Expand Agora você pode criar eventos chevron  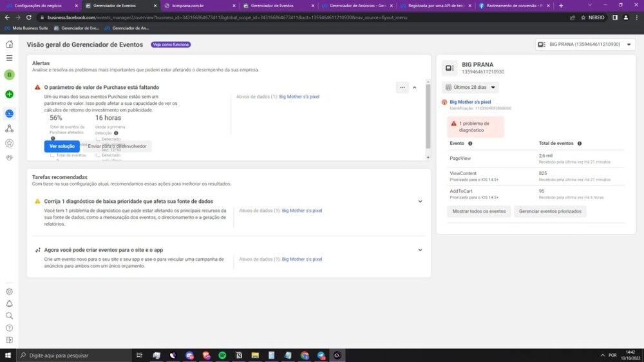[x=420, y=250]
